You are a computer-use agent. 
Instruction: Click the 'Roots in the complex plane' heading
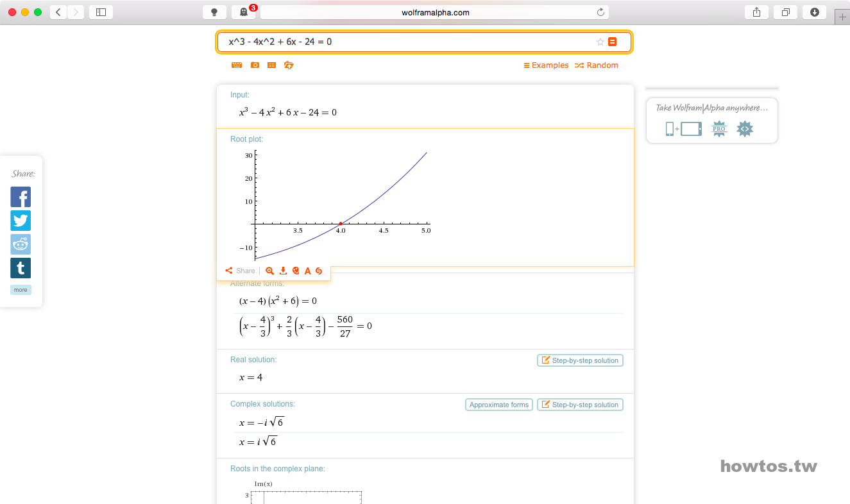coord(278,469)
